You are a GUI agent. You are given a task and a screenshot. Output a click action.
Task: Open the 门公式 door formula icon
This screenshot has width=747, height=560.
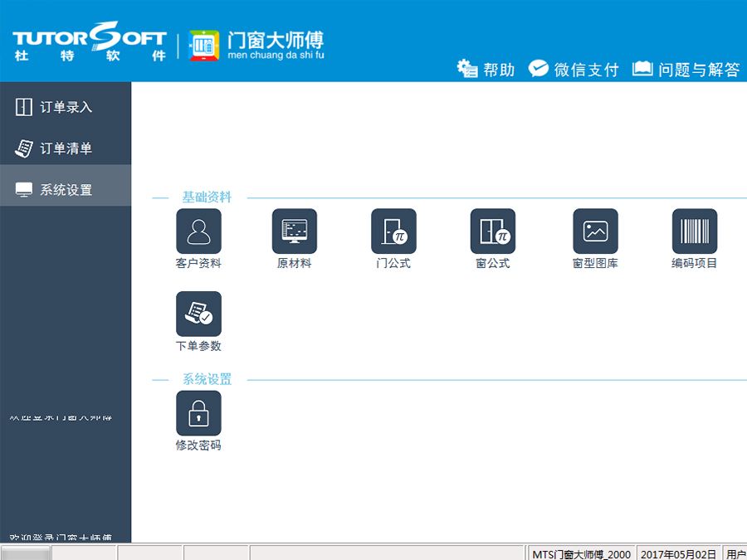point(393,231)
